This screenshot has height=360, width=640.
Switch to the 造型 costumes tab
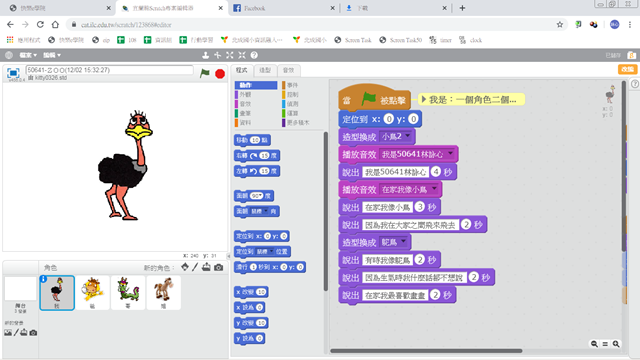pos(265,70)
